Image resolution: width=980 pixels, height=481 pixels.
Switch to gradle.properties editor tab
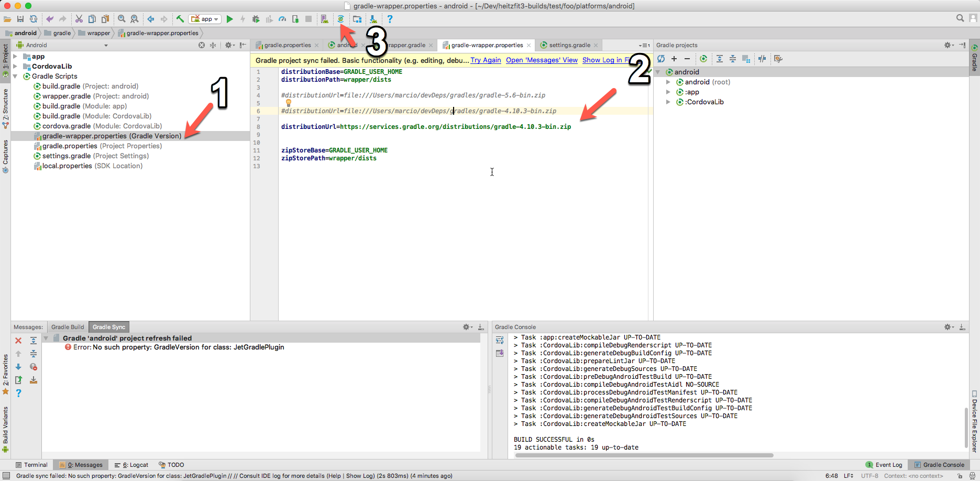tap(287, 45)
